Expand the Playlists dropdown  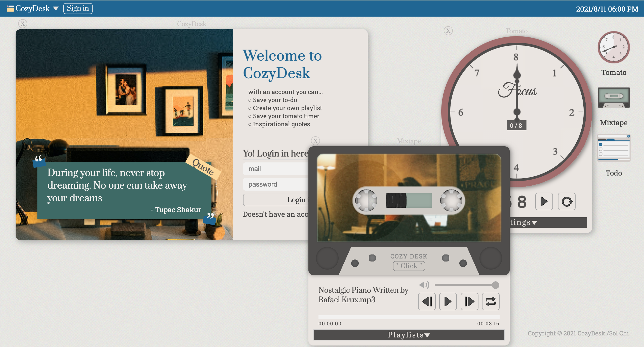pos(409,335)
